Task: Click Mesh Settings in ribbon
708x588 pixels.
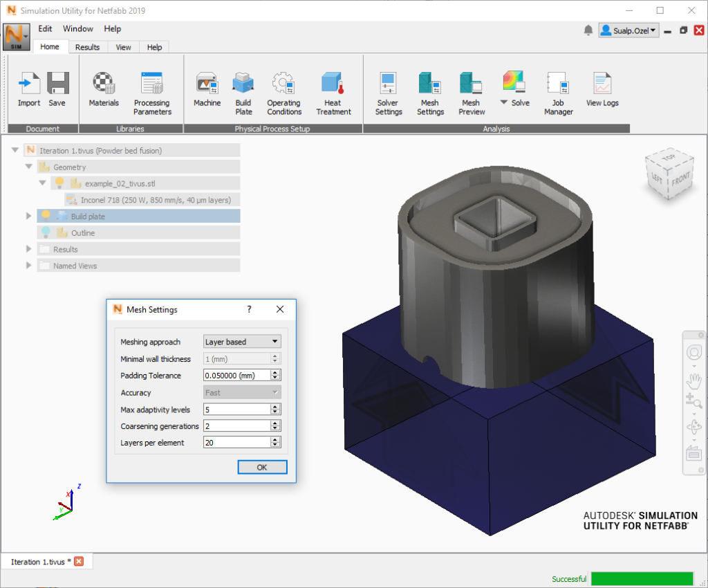Action: pos(430,94)
